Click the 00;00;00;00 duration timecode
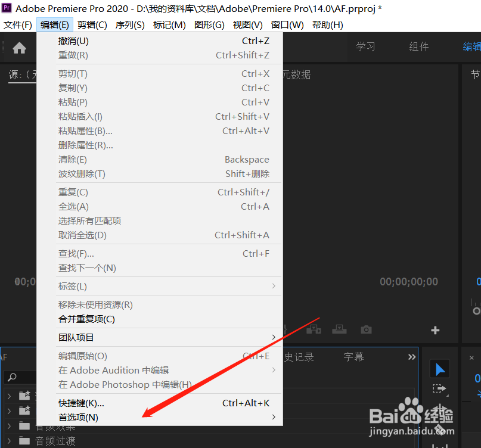This screenshot has height=448, width=481. (x=409, y=282)
